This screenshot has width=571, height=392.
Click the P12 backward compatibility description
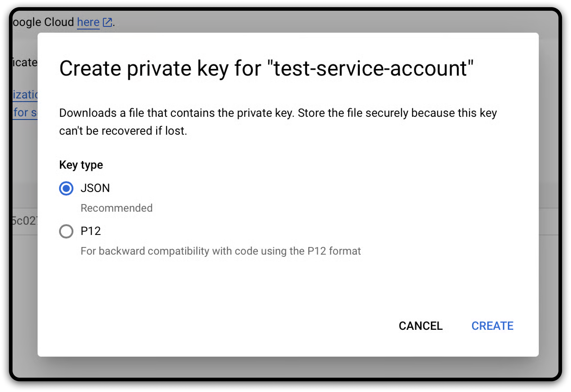coord(220,251)
